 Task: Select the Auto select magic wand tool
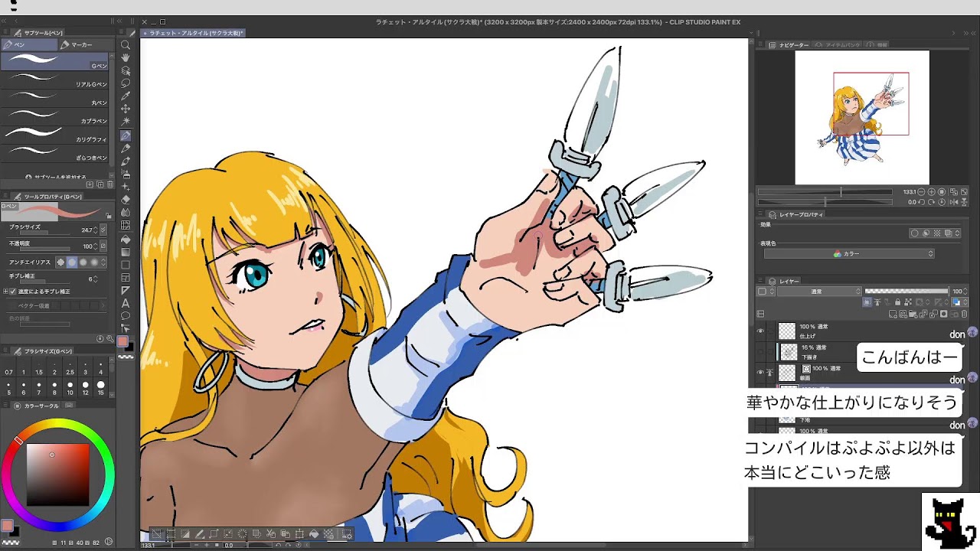click(126, 122)
